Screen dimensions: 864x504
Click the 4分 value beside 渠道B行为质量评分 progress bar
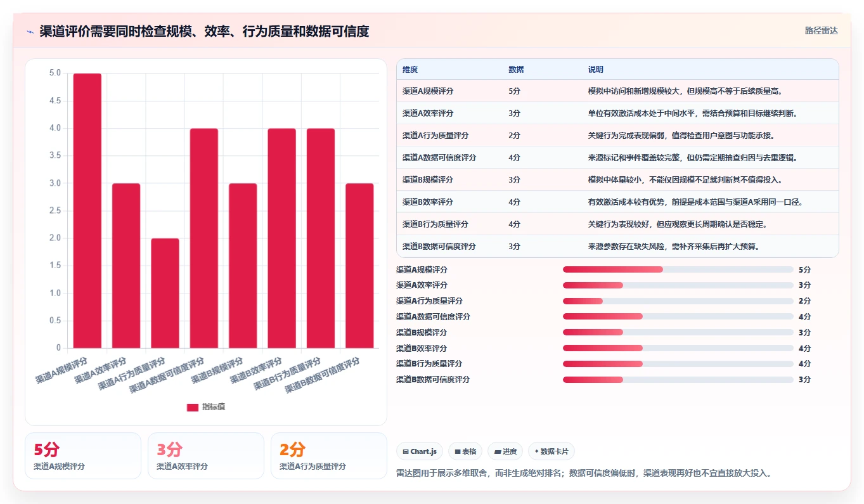click(x=804, y=364)
